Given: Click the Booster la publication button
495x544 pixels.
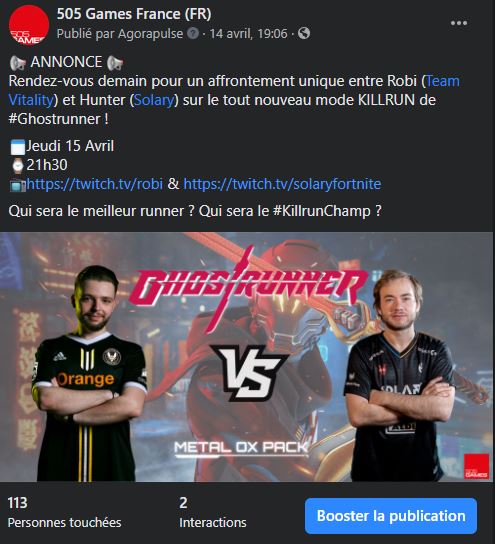Looking at the screenshot, I should [391, 516].
